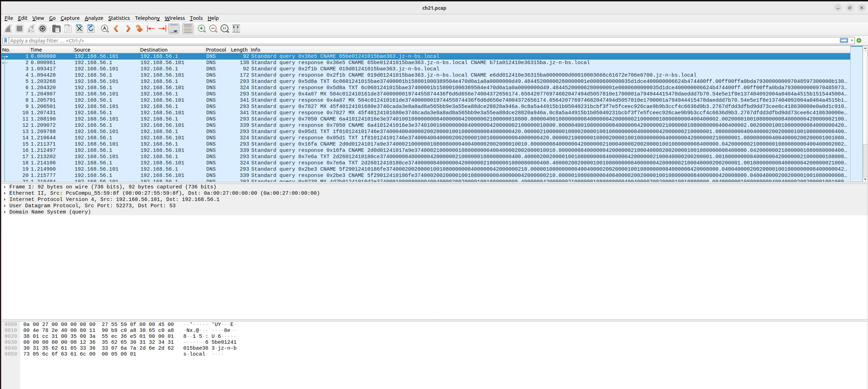This screenshot has width=868, height=389.
Task: Go to previous packet arrow
Action: tap(116, 29)
